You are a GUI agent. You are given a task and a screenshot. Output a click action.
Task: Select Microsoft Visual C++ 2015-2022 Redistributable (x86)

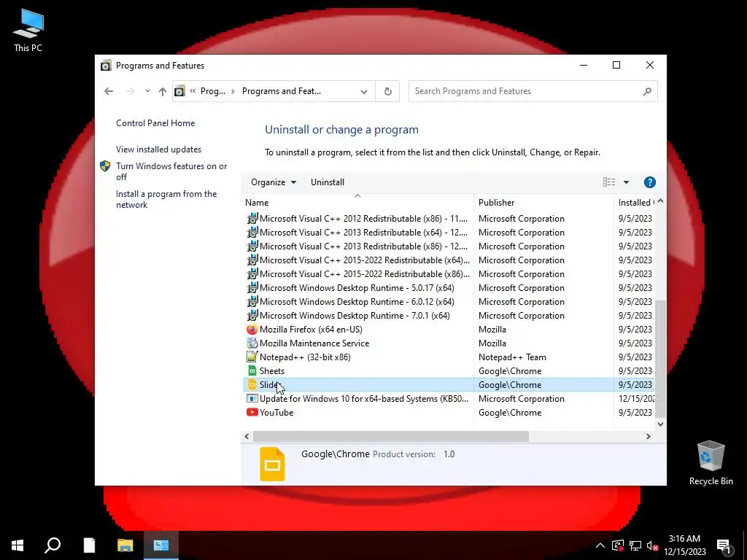coord(365,274)
